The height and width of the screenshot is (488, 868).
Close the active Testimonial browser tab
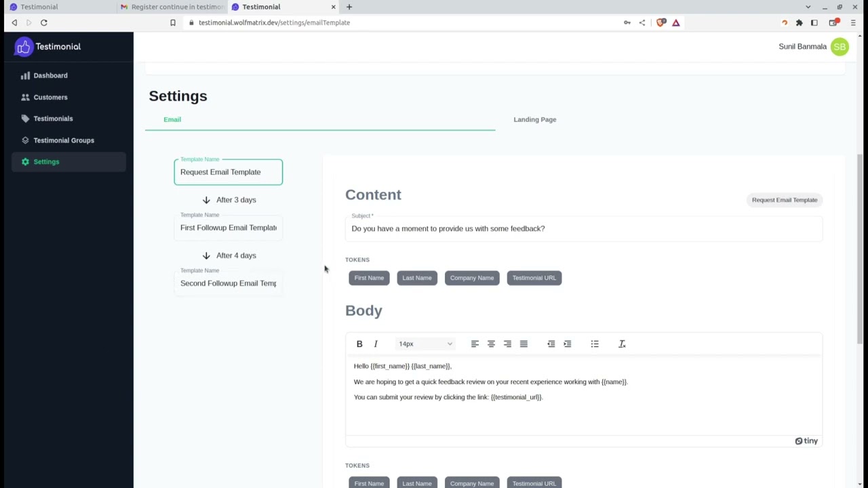click(334, 7)
